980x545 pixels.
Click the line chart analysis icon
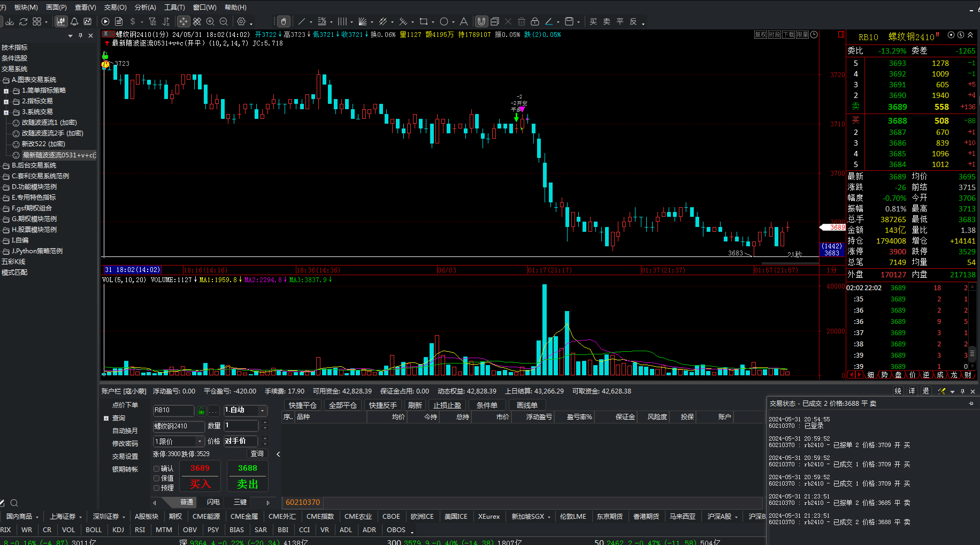click(88, 21)
